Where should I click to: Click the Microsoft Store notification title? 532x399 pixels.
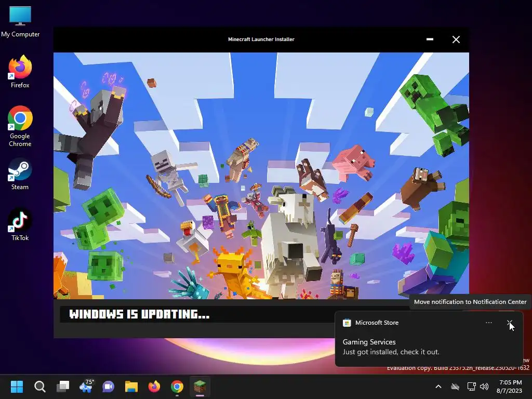pos(377,323)
